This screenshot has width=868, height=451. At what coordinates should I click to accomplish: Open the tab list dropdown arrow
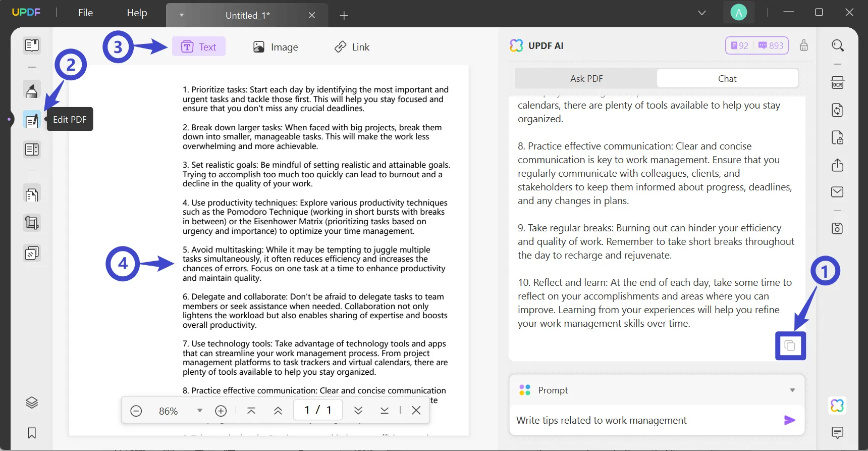click(x=182, y=15)
